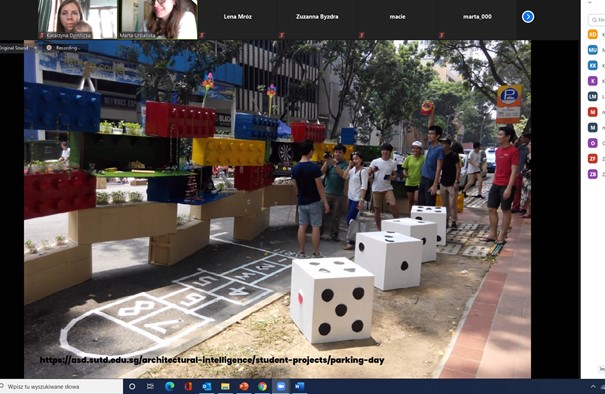The height and width of the screenshot is (394, 605).
Task: Switch to PowerPoint on the taskbar
Action: point(244,386)
